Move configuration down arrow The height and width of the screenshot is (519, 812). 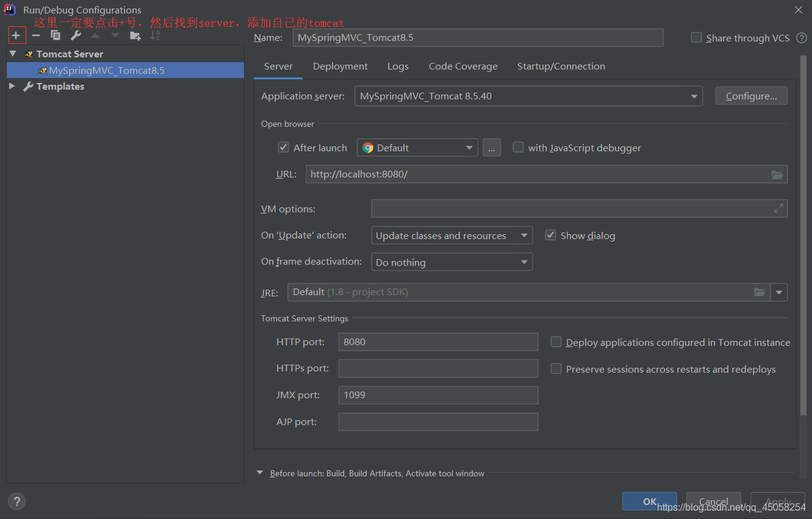point(115,35)
